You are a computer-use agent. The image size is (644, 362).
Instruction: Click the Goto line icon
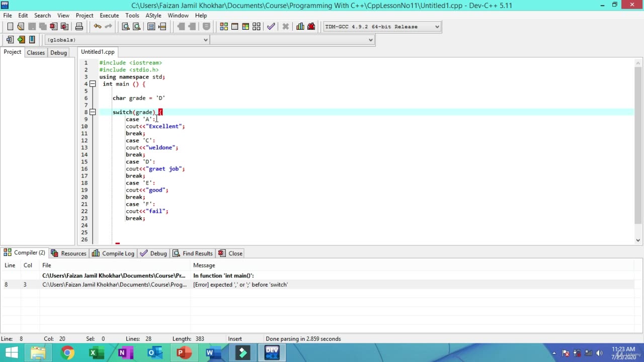coord(162,27)
